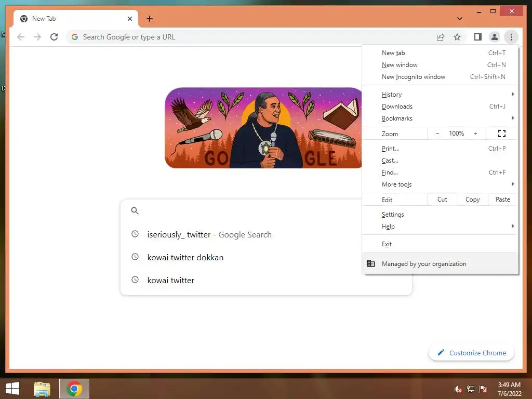Screen dimensions: 532x399
Task: Click Managed by your organization
Action: (x=440, y=263)
